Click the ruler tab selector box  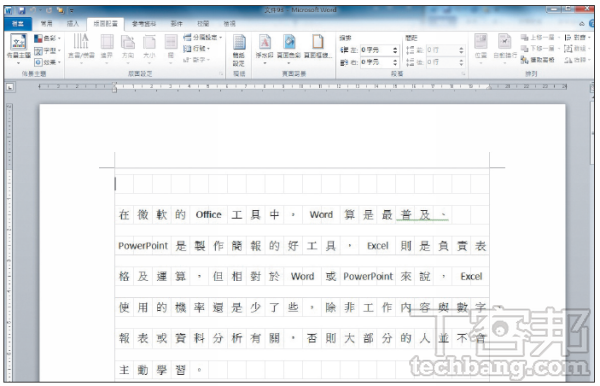10,87
